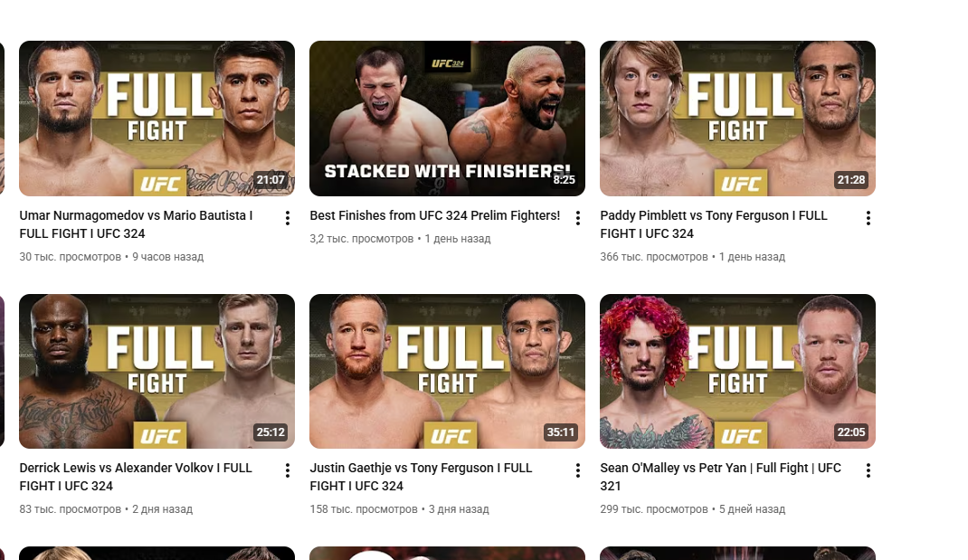Screen dimensions: 968x560
Task: Open Derrick Lewis vs Alexander Volkov thumbnail
Action: click(x=157, y=371)
